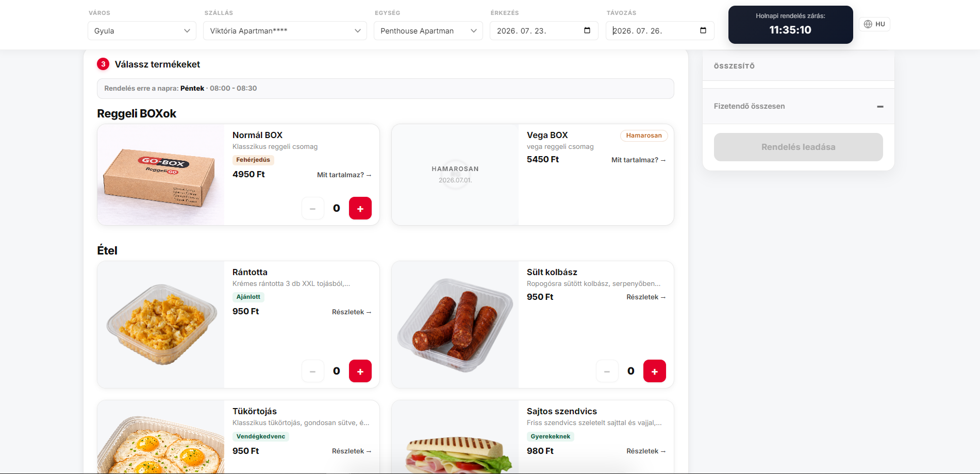
Task: Click the Hamarosan badge on Vega BOX
Action: tap(644, 136)
